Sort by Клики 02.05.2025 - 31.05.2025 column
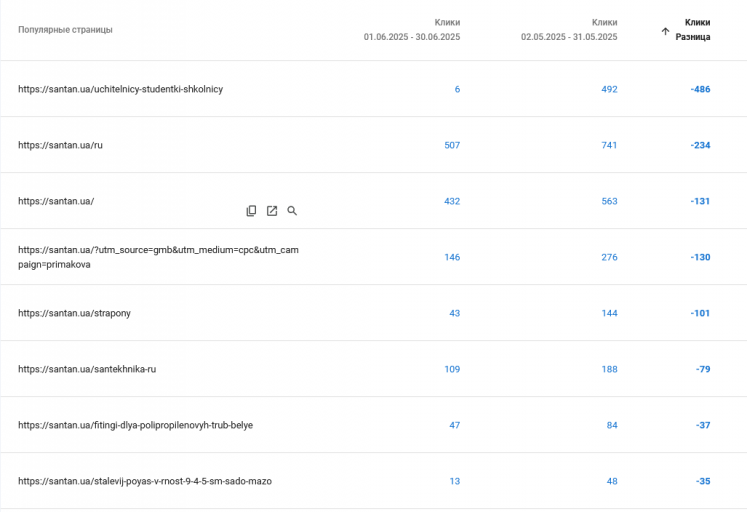747x512 pixels. pos(569,30)
